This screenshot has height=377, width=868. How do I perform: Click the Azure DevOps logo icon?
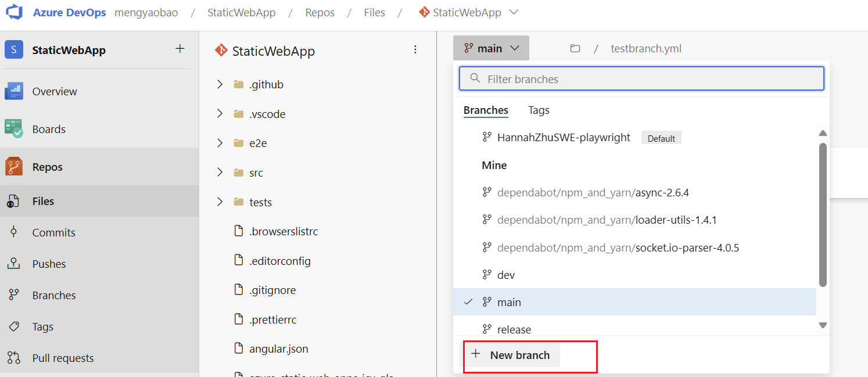click(14, 12)
